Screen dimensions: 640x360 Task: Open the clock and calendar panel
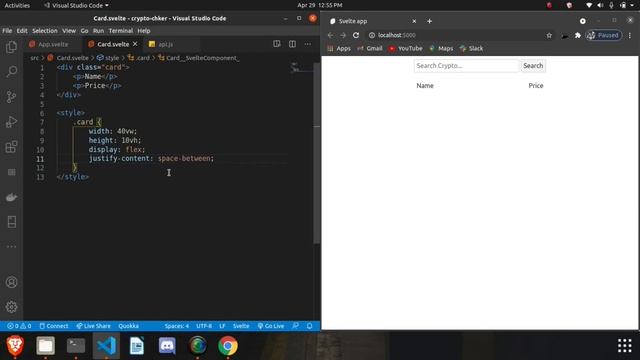pyautogui.click(x=320, y=5)
